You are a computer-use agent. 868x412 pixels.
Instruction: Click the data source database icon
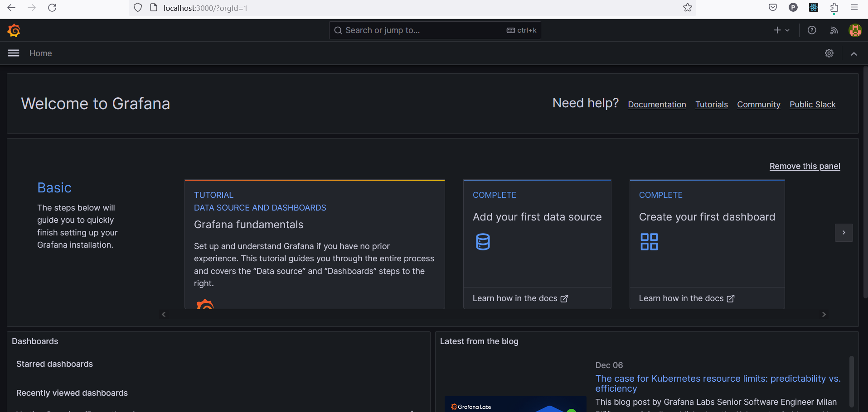pos(483,242)
